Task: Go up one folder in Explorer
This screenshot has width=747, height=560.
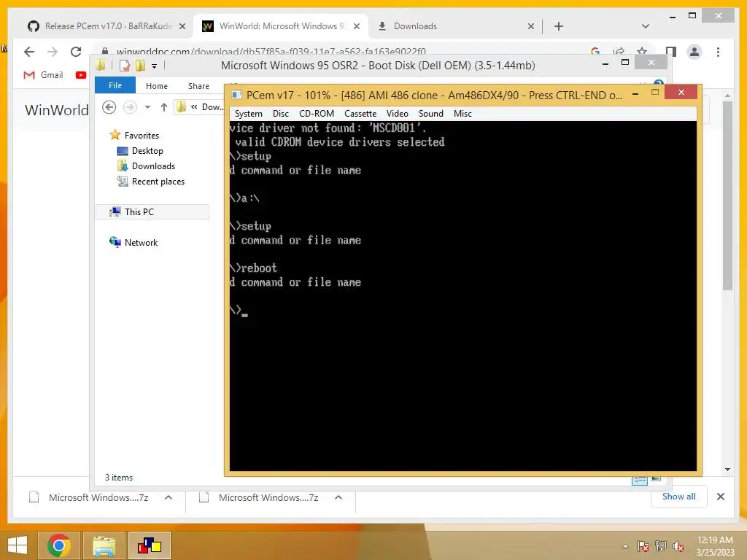Action: pos(164,107)
